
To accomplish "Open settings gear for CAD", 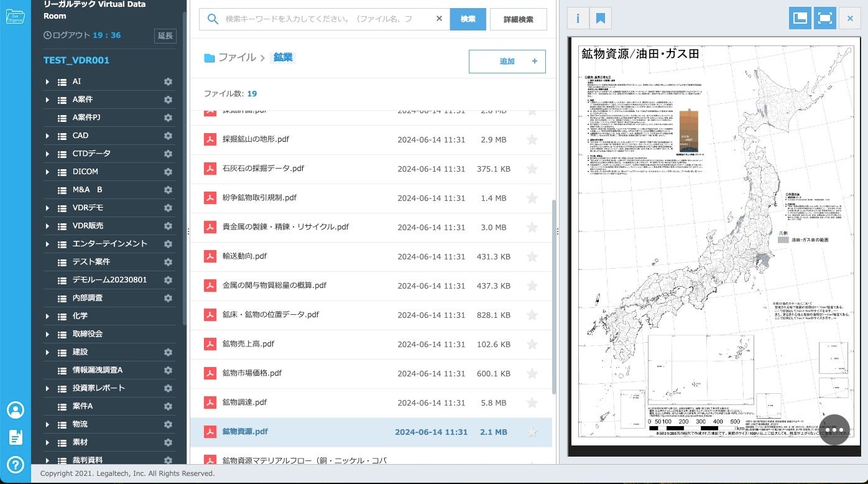I will coord(168,136).
